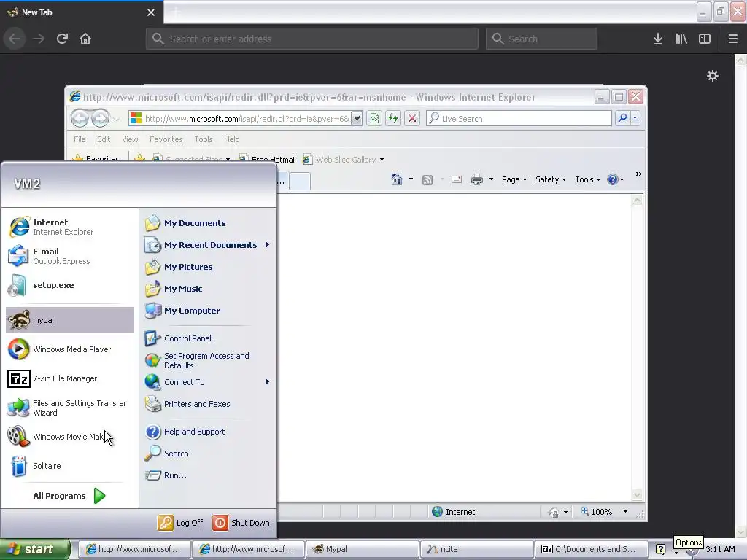Open Set Program Access and Defaults

[x=207, y=360]
